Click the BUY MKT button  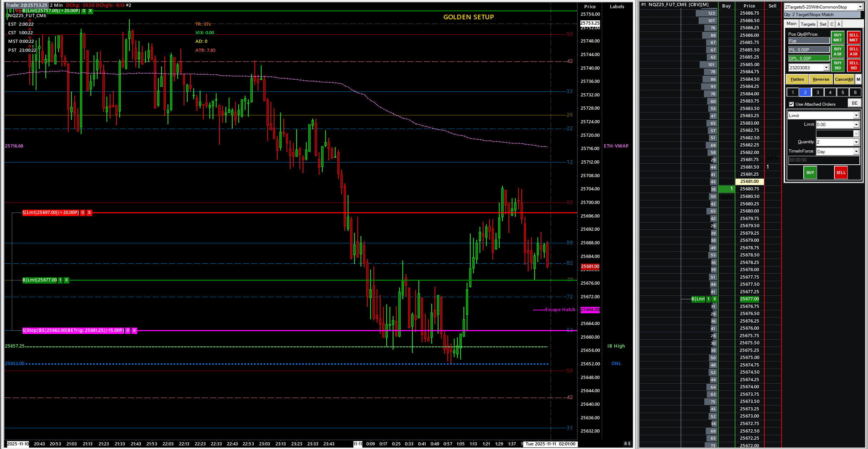point(838,38)
